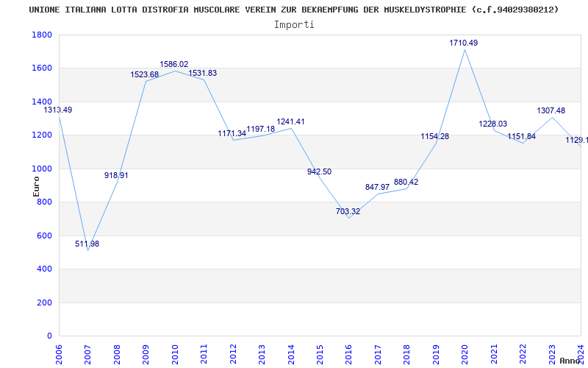Screen dimensions: 588x368
Task: Click the y-axis tick label 200
Action: [x=44, y=302]
